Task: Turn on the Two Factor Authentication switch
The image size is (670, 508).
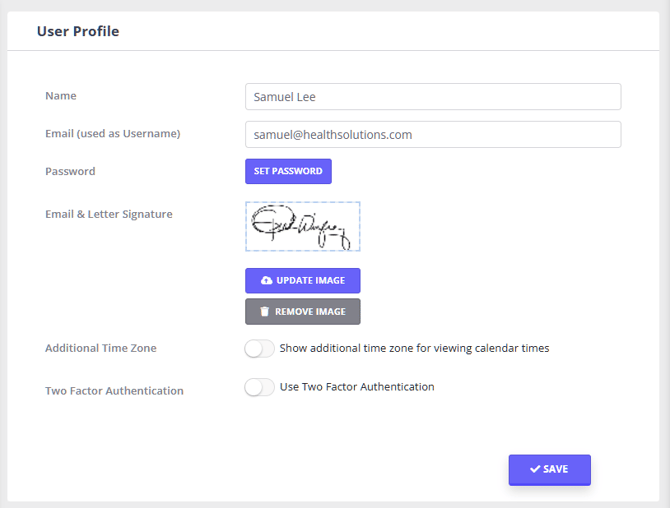Action: (259, 387)
